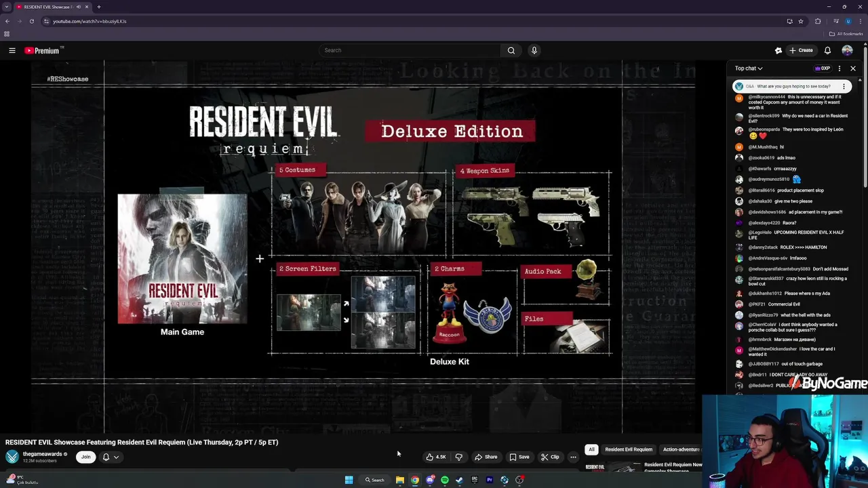Like the video with thumbs up
Image resolution: width=868 pixels, height=488 pixels.
(436, 457)
